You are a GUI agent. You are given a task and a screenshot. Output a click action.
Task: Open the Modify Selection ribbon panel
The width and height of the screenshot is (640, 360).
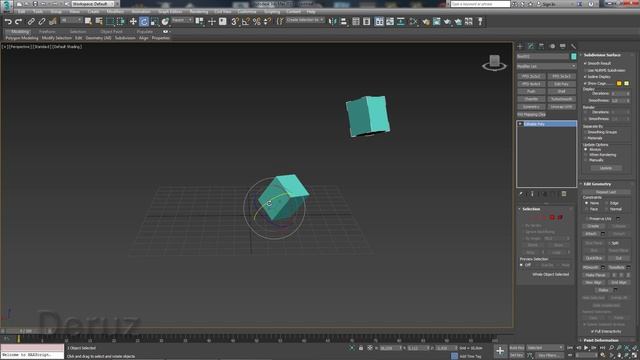click(57, 38)
